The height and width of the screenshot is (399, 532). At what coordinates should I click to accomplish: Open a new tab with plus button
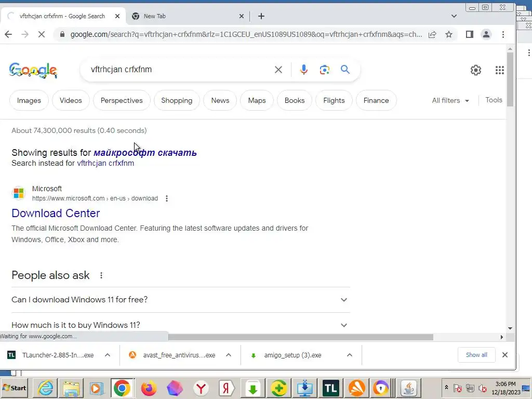coord(261,16)
